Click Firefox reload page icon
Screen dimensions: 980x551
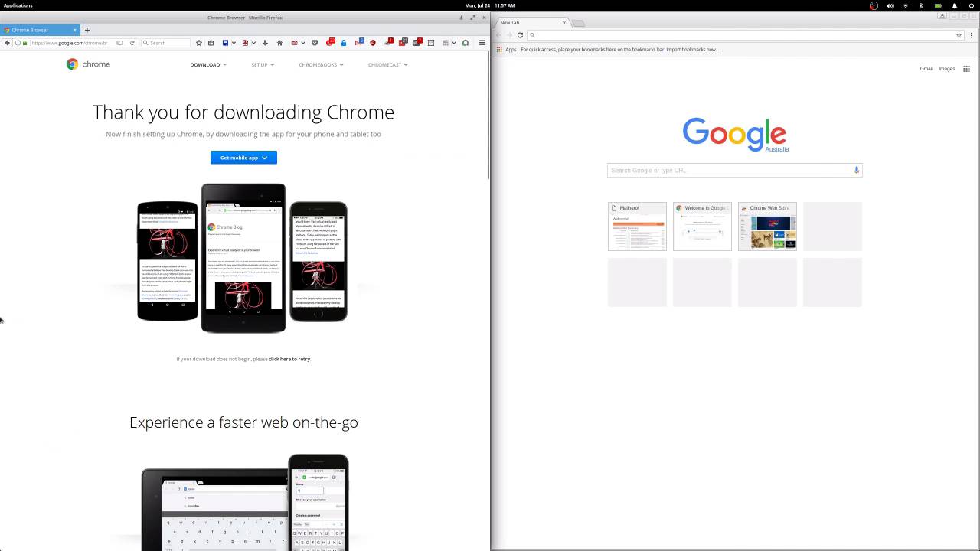pos(132,43)
